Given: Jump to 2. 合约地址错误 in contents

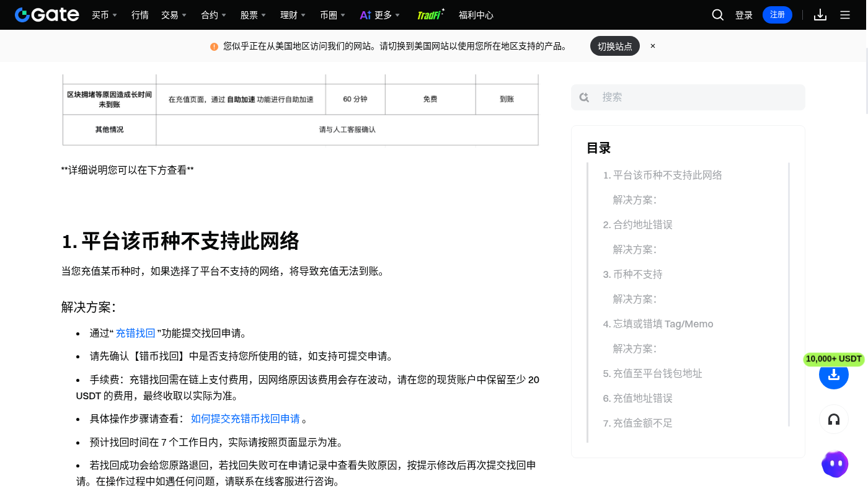Looking at the screenshot, I should click(638, 224).
